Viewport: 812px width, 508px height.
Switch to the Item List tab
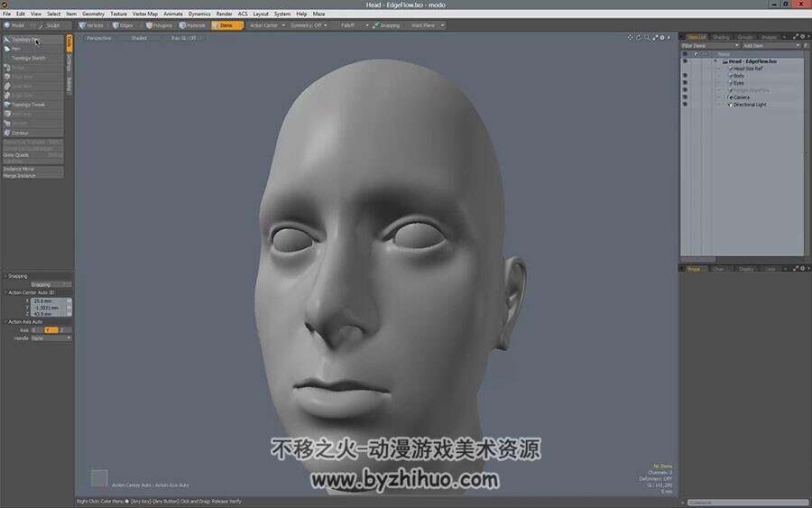point(697,37)
